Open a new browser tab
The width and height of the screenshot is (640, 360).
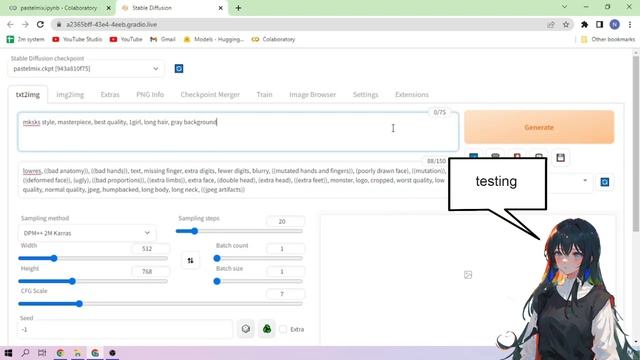[238, 8]
